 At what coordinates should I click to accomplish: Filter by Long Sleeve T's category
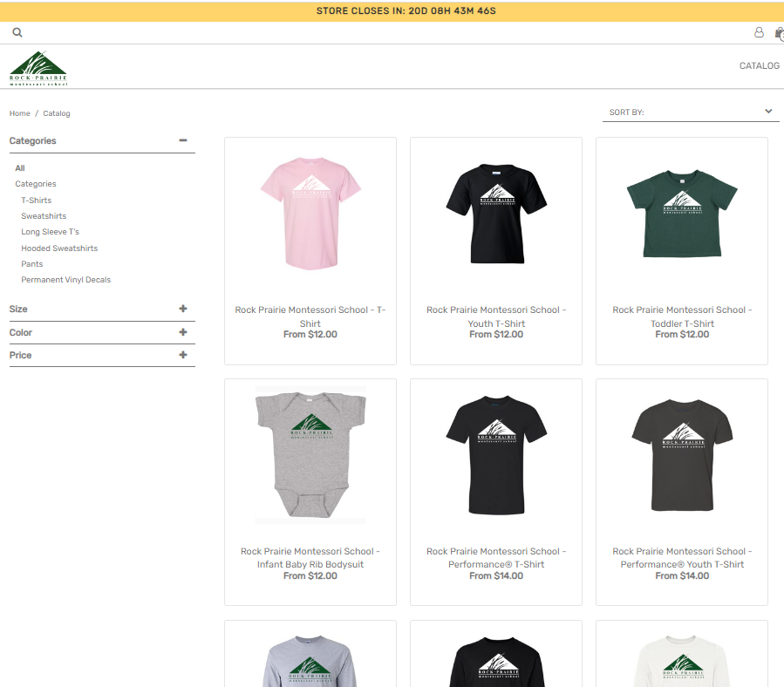point(50,232)
